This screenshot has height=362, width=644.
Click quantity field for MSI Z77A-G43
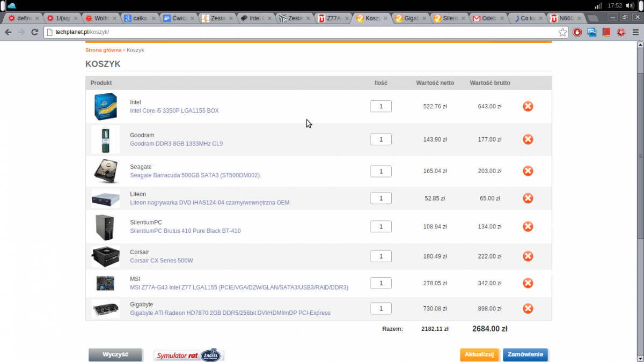pyautogui.click(x=381, y=283)
